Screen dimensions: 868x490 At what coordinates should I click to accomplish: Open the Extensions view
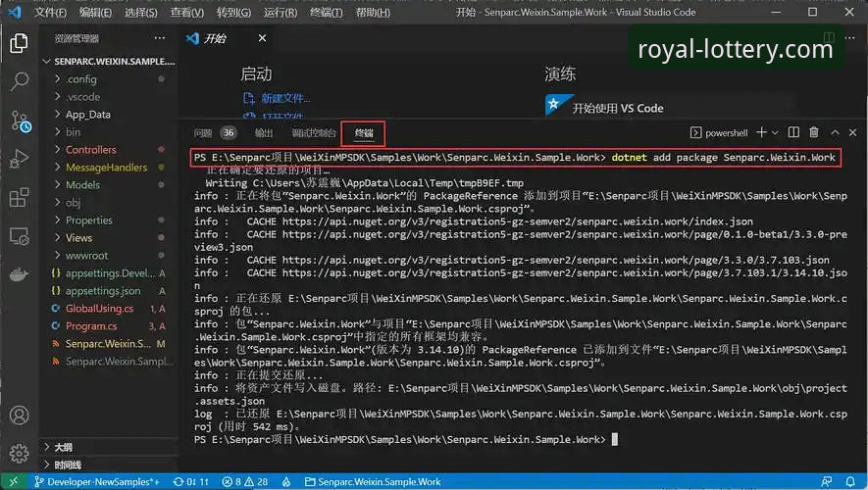[x=19, y=197]
